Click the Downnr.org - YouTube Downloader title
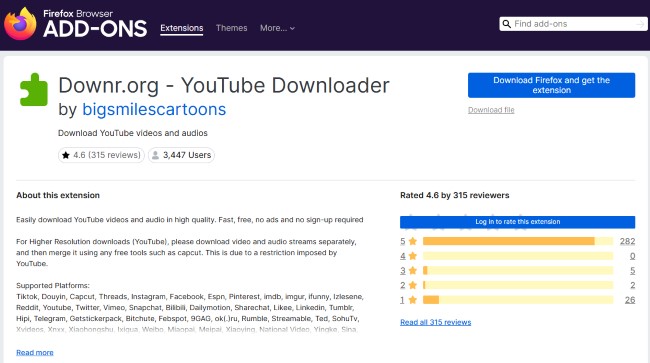 224,85
